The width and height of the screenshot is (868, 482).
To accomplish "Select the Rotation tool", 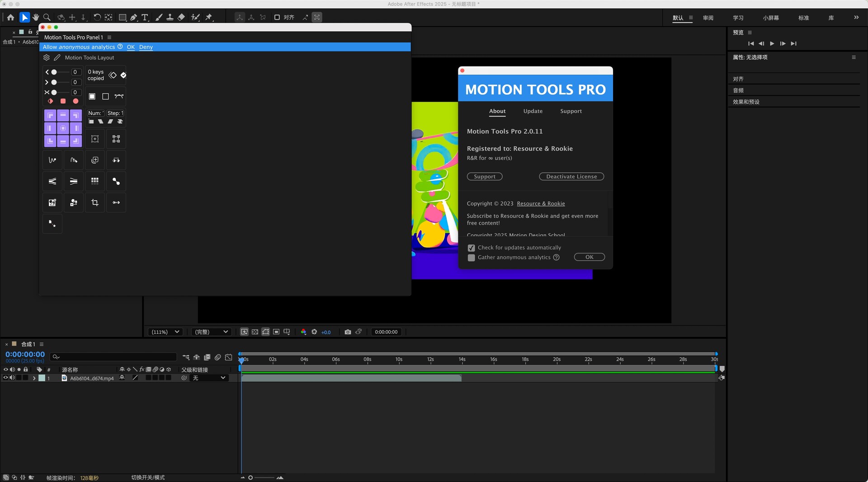I will click(x=97, y=17).
